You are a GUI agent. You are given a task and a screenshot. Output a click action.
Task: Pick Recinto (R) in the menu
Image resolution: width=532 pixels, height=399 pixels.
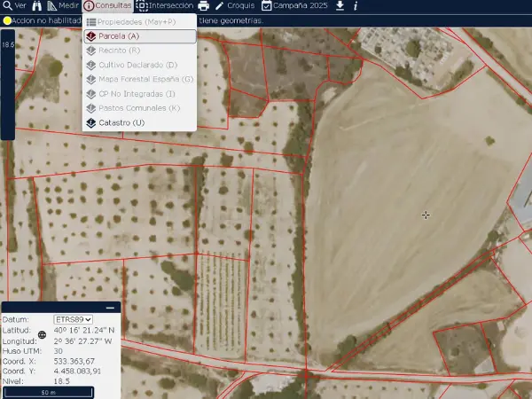click(120, 51)
